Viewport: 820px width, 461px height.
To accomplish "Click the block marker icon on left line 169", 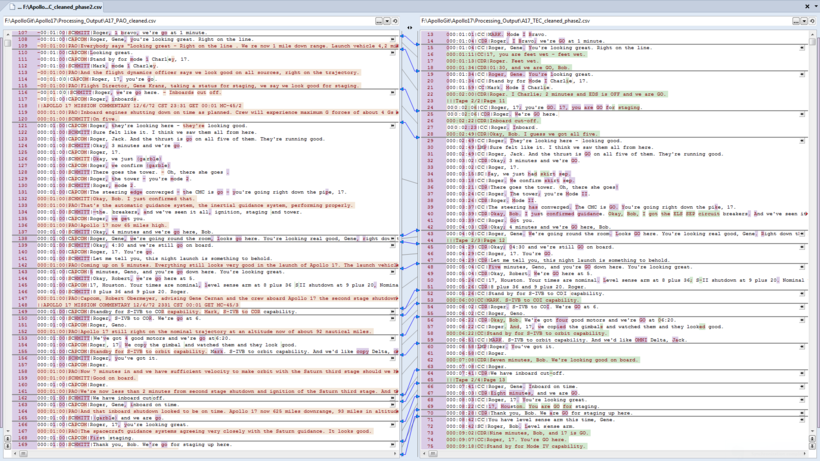I will (393, 444).
